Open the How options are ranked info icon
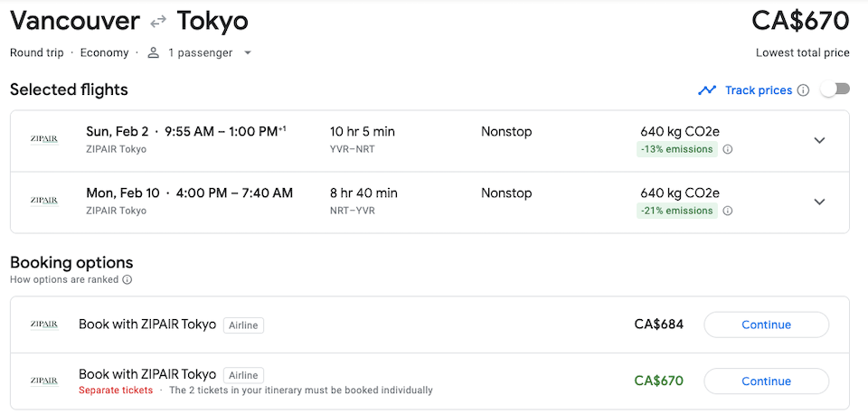The height and width of the screenshot is (414, 868). 127,279
